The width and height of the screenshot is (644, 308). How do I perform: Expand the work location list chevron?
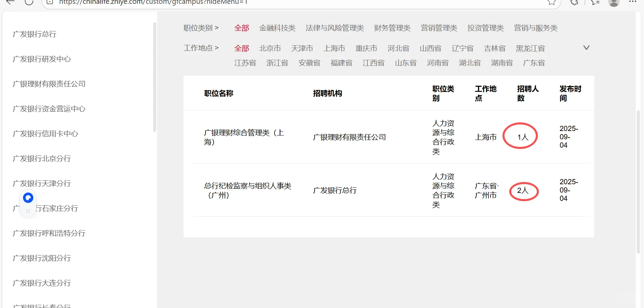point(586,48)
